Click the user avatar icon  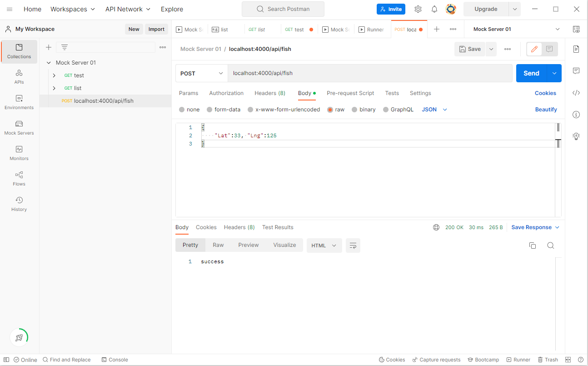451,9
